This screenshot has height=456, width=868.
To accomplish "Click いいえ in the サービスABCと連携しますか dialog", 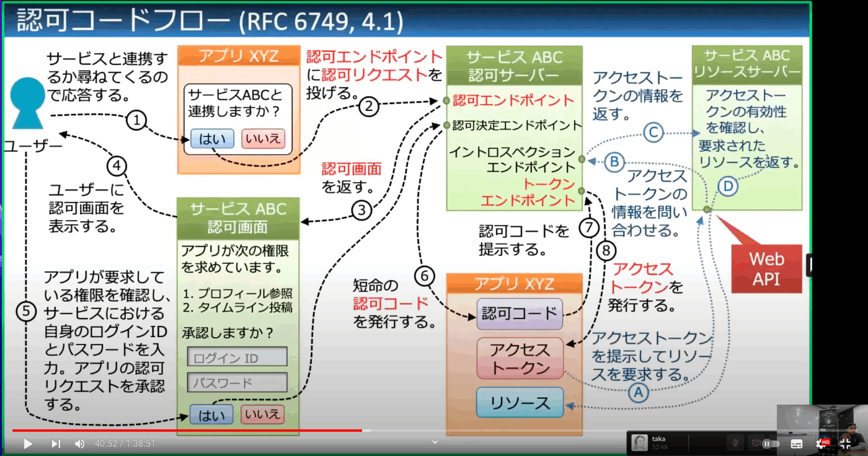I will 263,139.
